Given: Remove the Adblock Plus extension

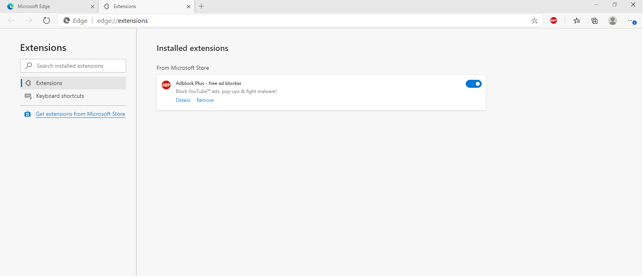Looking at the screenshot, I should 205,100.
